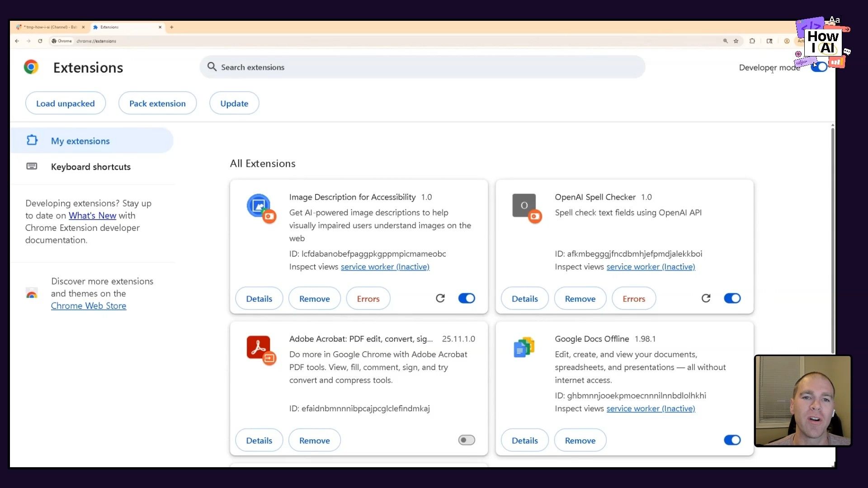This screenshot has width=868, height=488.
Task: Click Load unpacked button
Action: click(x=66, y=103)
